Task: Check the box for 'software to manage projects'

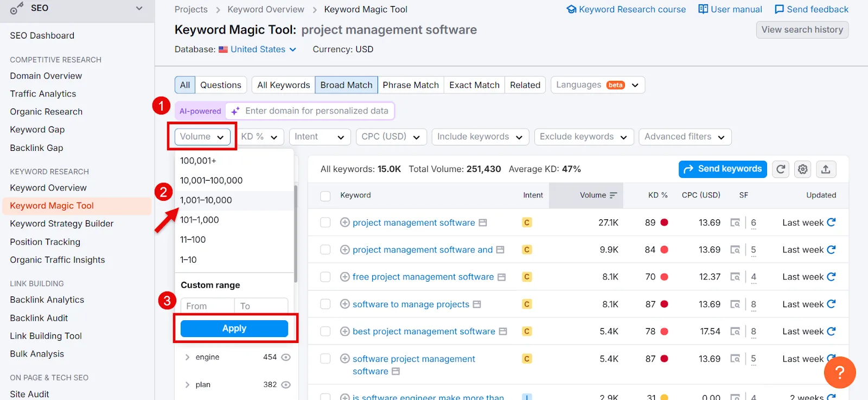Action: (x=325, y=304)
